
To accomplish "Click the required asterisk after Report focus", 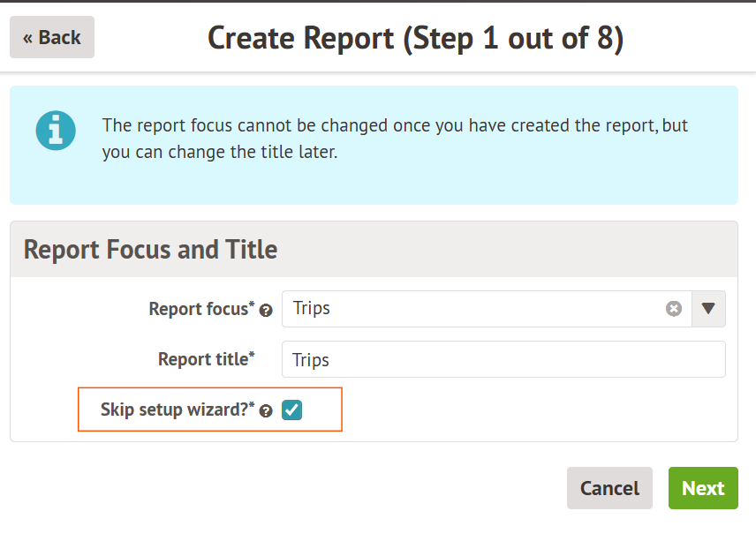I will click(252, 304).
